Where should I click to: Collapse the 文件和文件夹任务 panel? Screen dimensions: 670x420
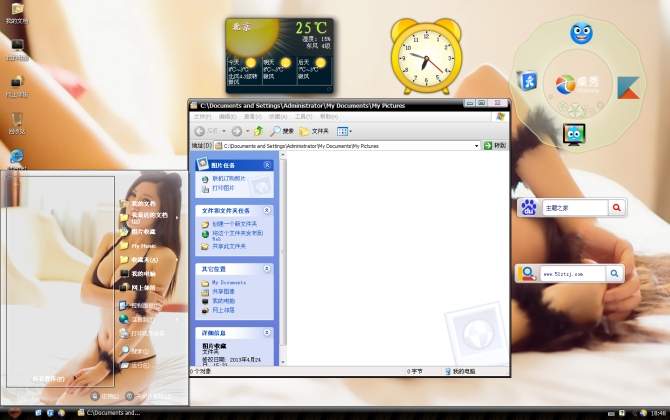(267, 210)
